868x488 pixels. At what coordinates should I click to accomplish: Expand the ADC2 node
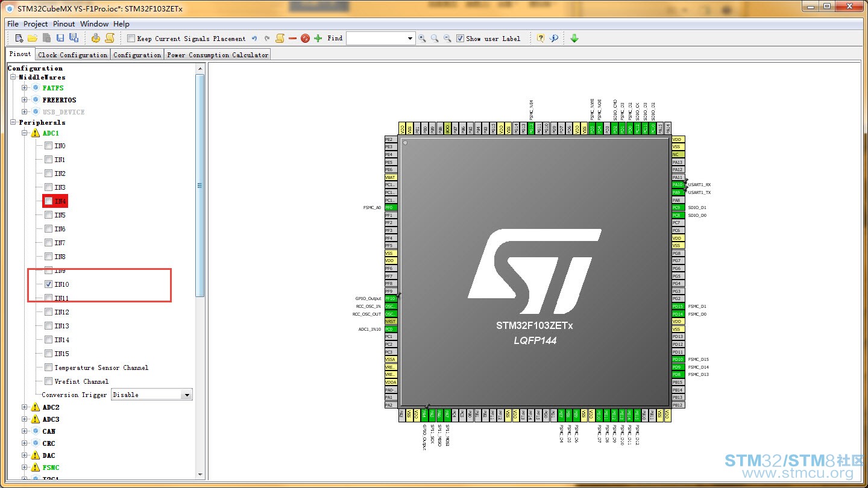(25, 407)
